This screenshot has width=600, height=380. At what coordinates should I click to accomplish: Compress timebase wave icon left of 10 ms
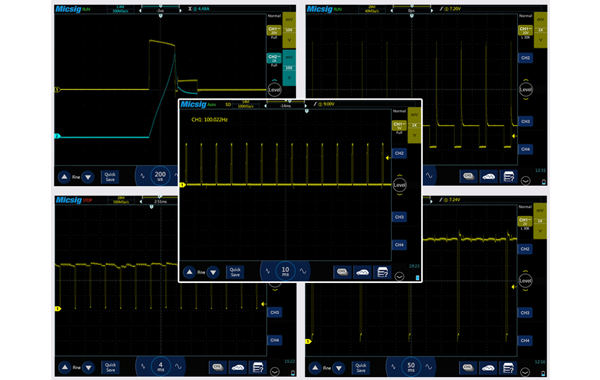(x=268, y=271)
